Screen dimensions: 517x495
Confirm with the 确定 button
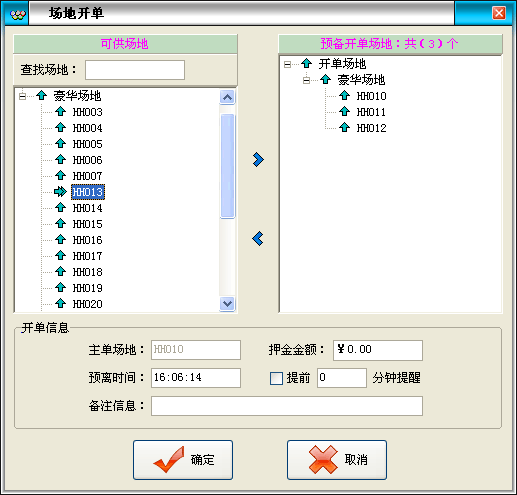[x=183, y=460]
